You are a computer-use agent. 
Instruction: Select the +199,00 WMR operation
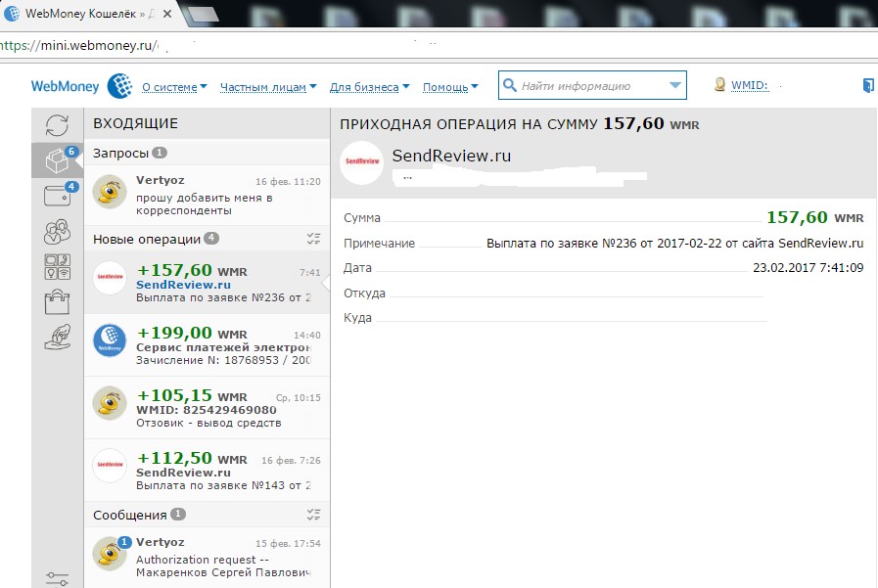click(x=207, y=345)
